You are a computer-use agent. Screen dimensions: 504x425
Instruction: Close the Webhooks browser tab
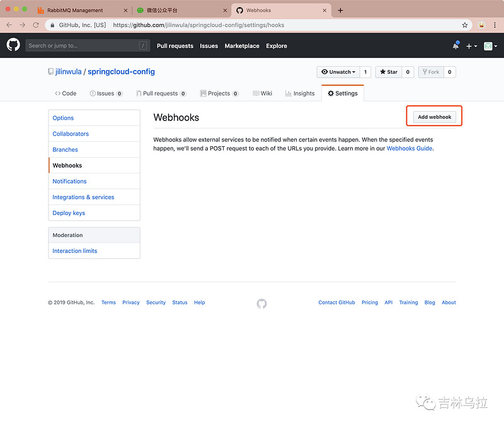(324, 10)
